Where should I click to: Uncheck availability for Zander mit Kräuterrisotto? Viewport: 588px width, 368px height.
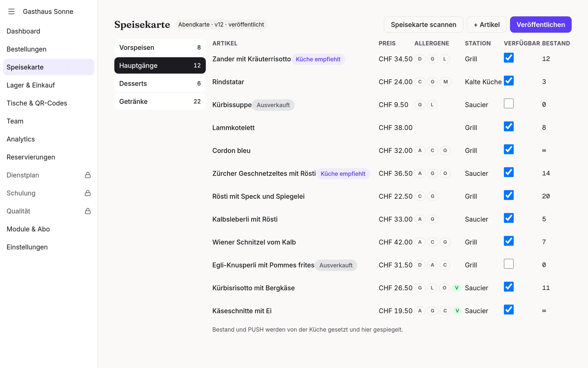(x=509, y=58)
